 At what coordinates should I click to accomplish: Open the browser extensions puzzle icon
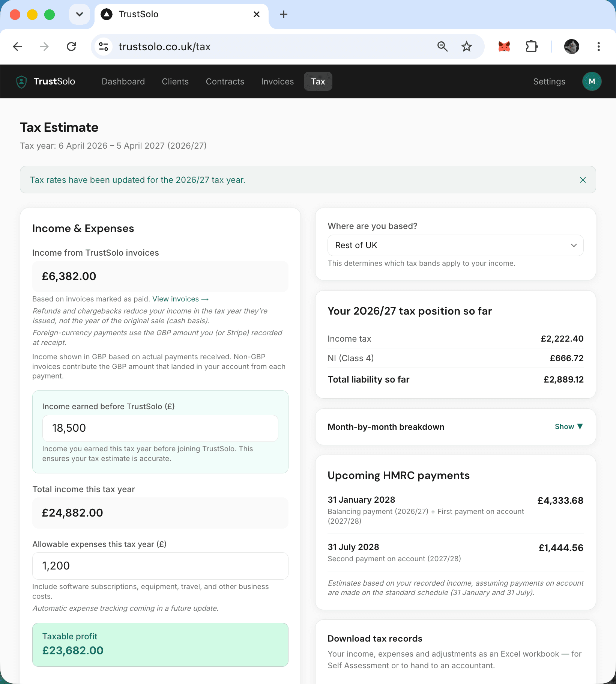532,47
